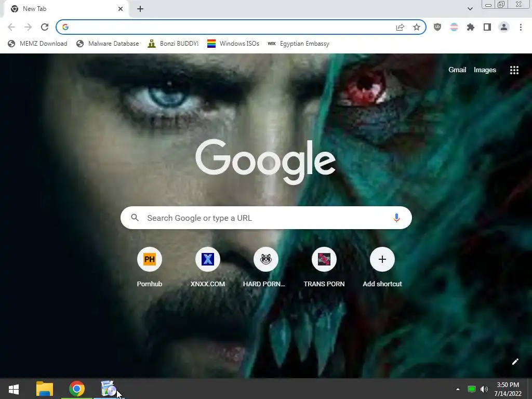Viewport: 532px width, 399px height.
Task: Click the Add shortcut button
Action: (x=382, y=267)
